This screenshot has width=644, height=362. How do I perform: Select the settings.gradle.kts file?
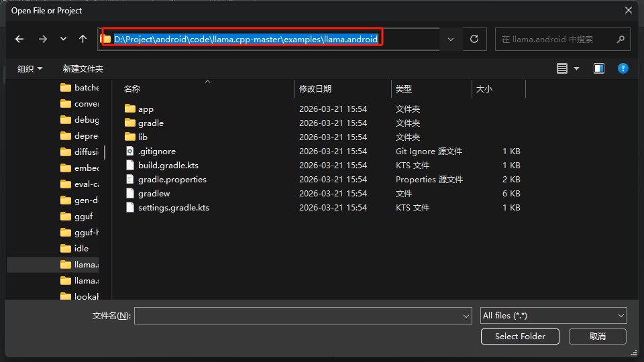[x=174, y=208]
